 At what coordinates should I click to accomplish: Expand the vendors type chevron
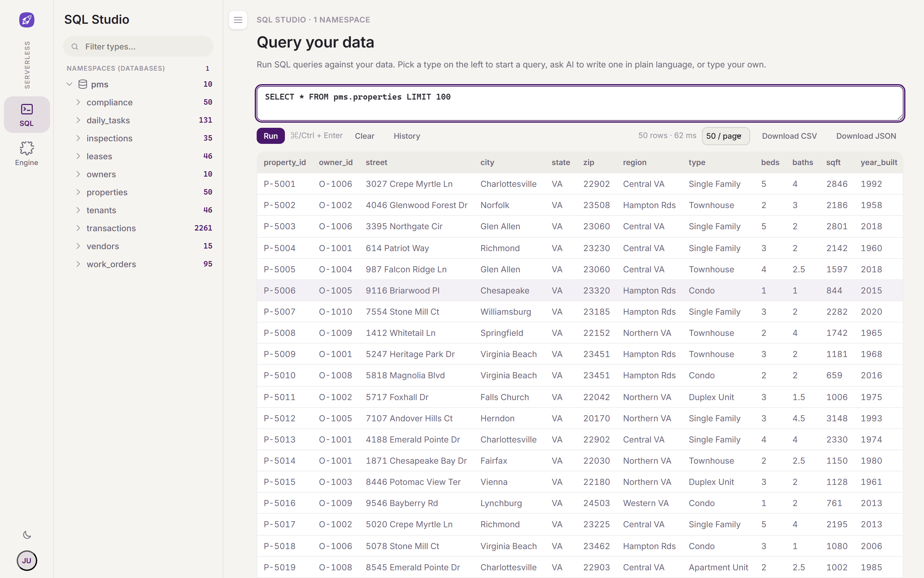[78, 246]
